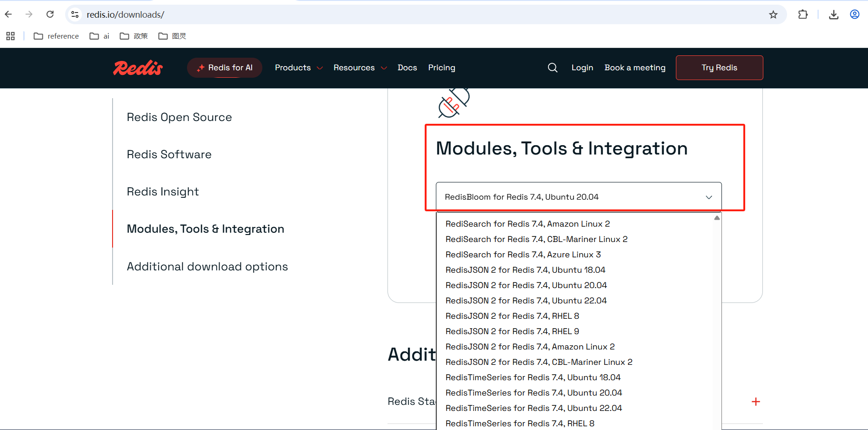Click the Redis logo
This screenshot has width=868, height=430.
(x=138, y=68)
